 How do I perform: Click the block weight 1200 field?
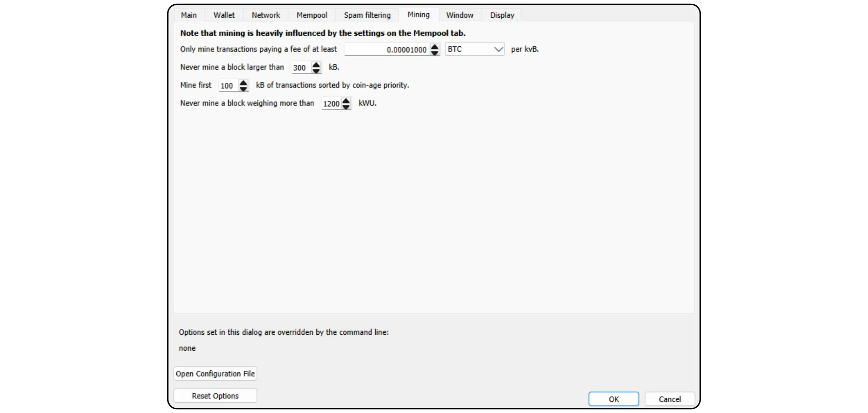(331, 103)
